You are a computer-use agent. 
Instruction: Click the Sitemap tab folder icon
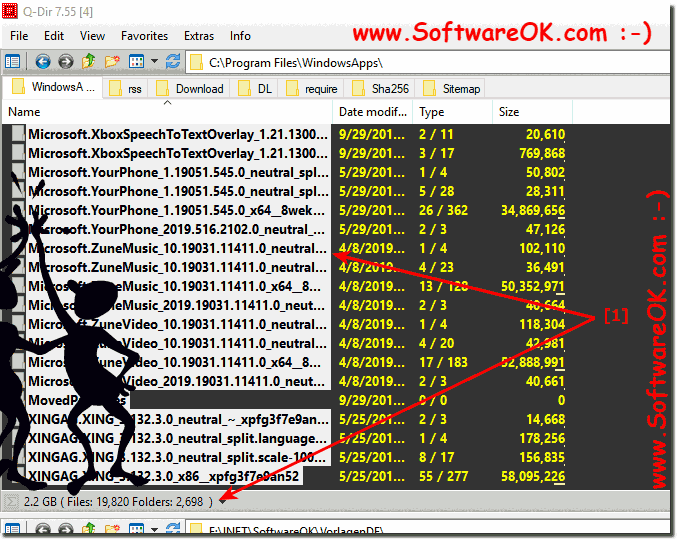point(429,88)
